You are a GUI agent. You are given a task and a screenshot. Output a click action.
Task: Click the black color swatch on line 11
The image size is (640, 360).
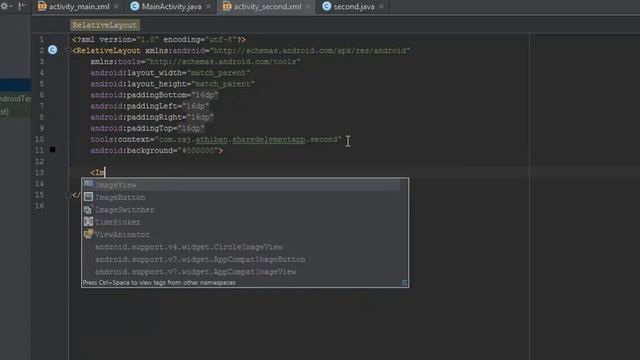click(53, 150)
